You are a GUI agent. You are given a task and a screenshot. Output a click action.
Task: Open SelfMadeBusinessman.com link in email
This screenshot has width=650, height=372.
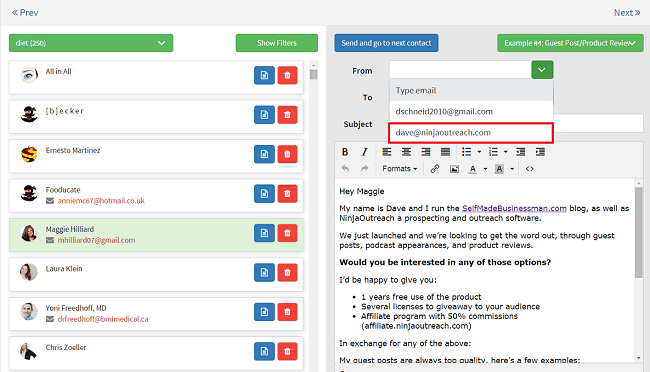coord(514,208)
